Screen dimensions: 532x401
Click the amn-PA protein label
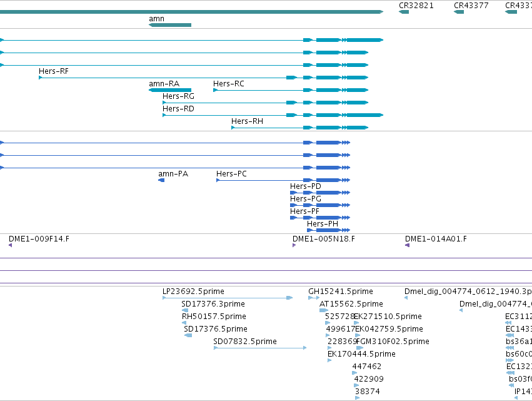click(x=173, y=174)
